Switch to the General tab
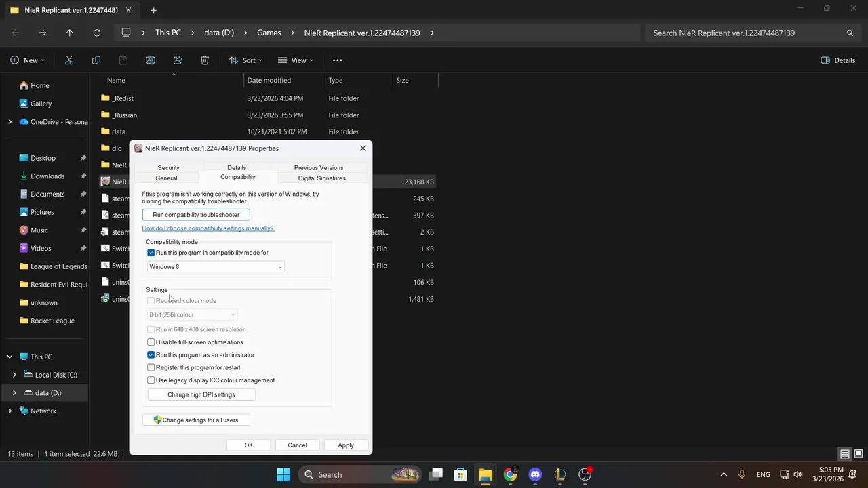 [x=166, y=178]
